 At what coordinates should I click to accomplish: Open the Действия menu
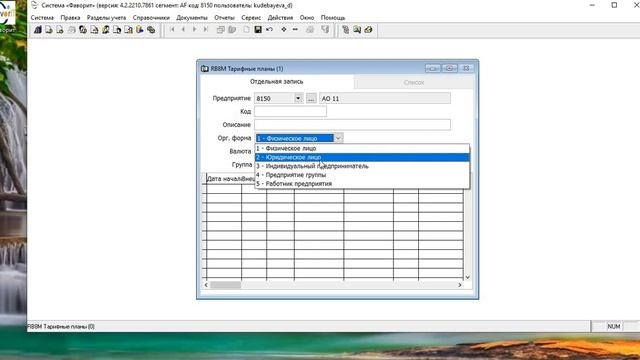[280, 18]
